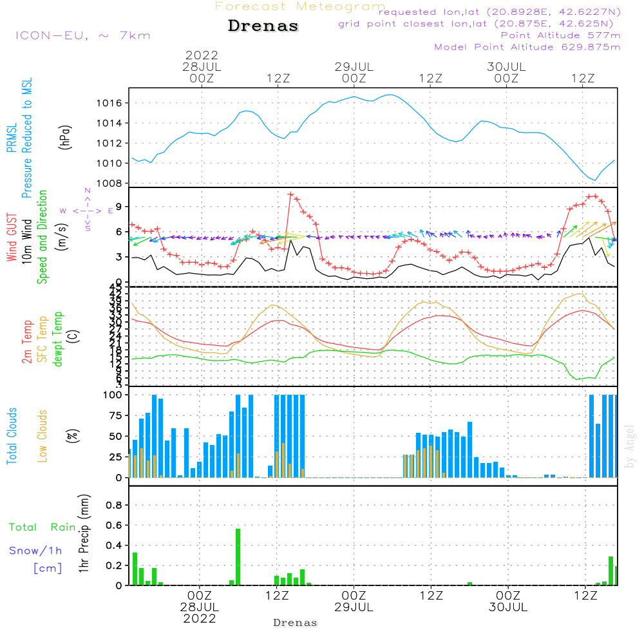644x644 pixels.
Task: Select the Total Clouds axis label
Action: coord(12,436)
